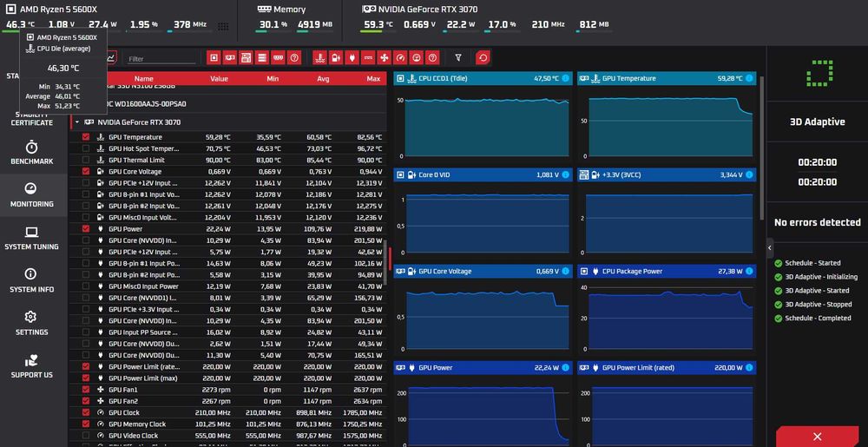Uncheck the GPU Fan2 checkbox

pyautogui.click(x=86, y=401)
